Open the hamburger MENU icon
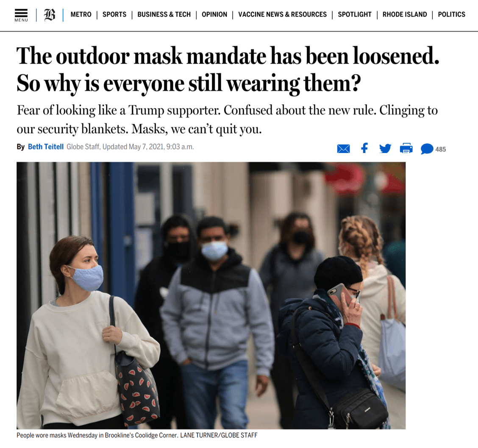The image size is (478, 448). pyautogui.click(x=21, y=15)
